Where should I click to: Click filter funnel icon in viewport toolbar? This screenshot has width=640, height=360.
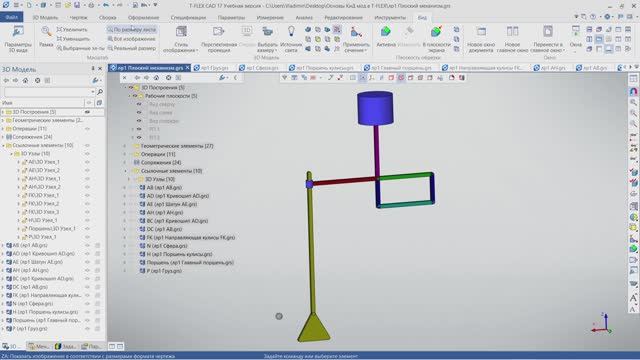[x=284, y=78]
